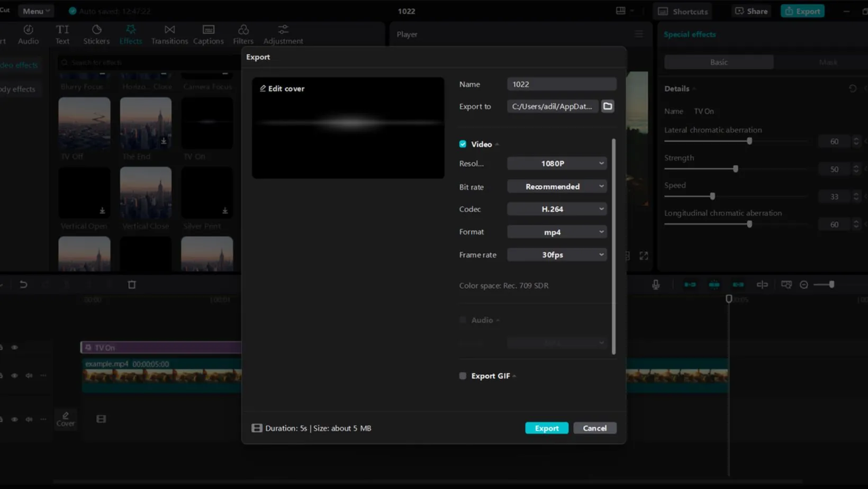Click the undo arrow in the timeline toolbar
Screen dimensions: 868x489
coord(23,285)
